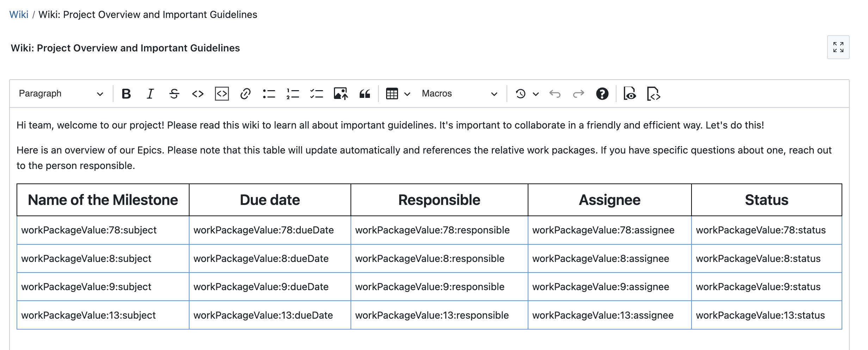This screenshot has width=868, height=350.
Task: Open the Macros dropdown
Action: tap(458, 93)
